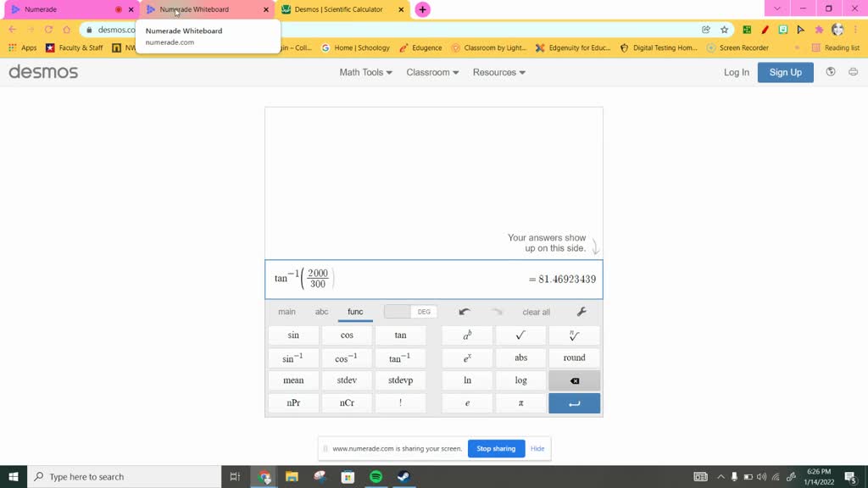The image size is (868, 488).
Task: Open the Resources dropdown menu
Action: 498,72
